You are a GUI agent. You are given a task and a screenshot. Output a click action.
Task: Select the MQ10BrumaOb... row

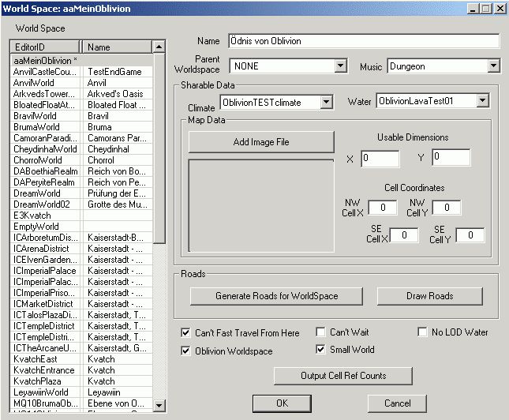point(82,403)
